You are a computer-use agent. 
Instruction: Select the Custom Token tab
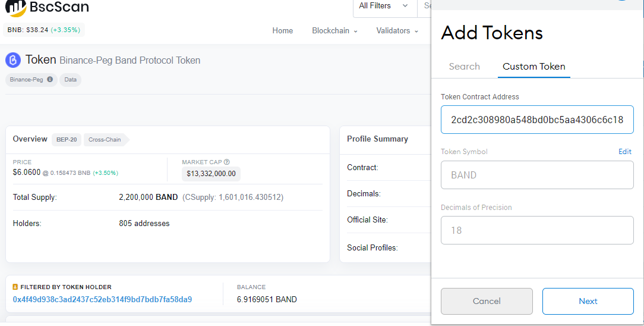[x=533, y=66]
